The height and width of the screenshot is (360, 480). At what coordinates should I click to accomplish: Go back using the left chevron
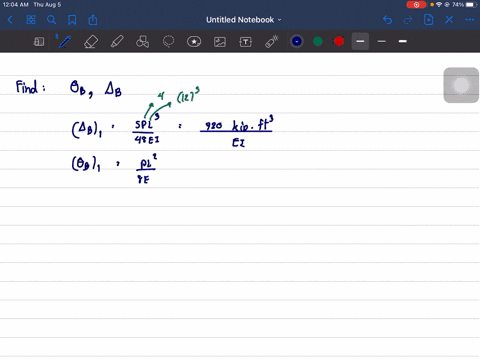pyautogui.click(x=10, y=20)
